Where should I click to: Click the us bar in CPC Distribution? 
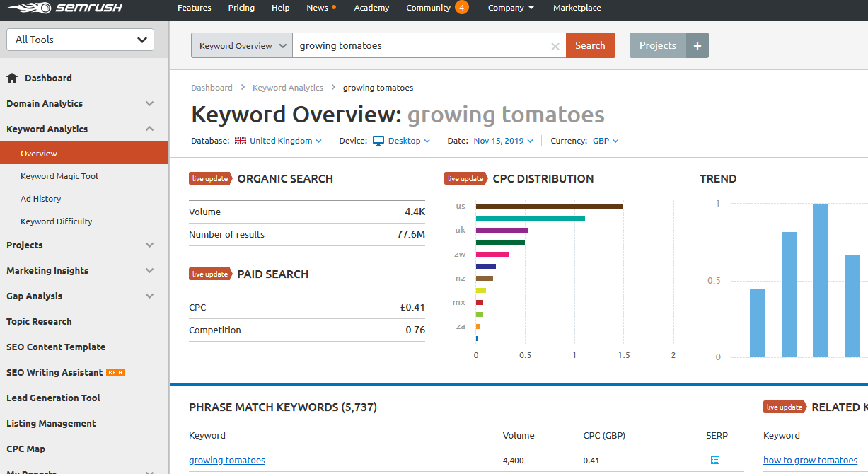550,206
